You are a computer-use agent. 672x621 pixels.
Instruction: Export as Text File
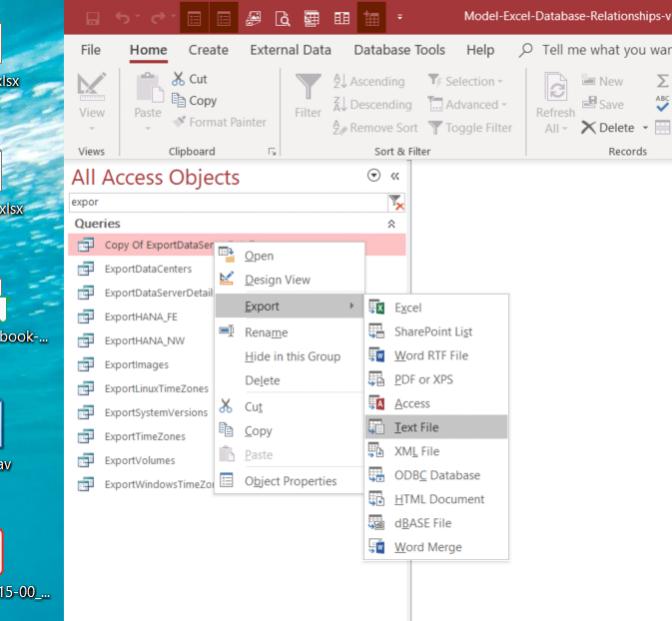click(x=436, y=427)
